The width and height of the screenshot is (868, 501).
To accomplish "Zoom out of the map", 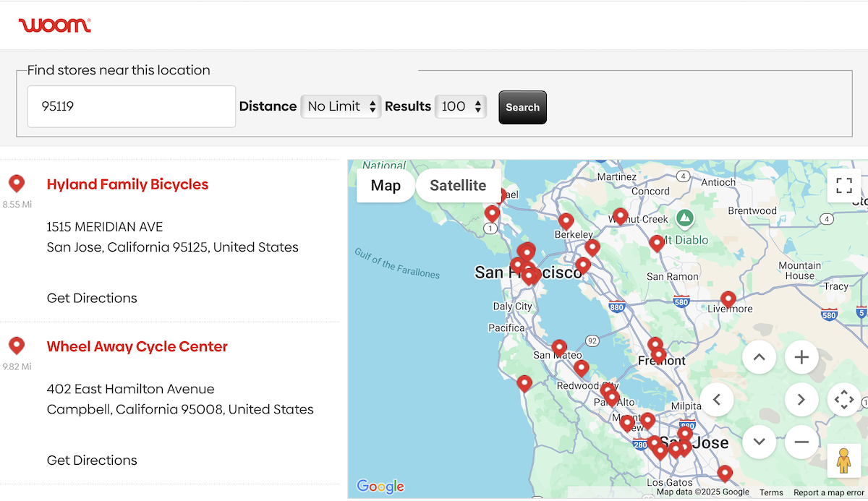I will coord(801,442).
